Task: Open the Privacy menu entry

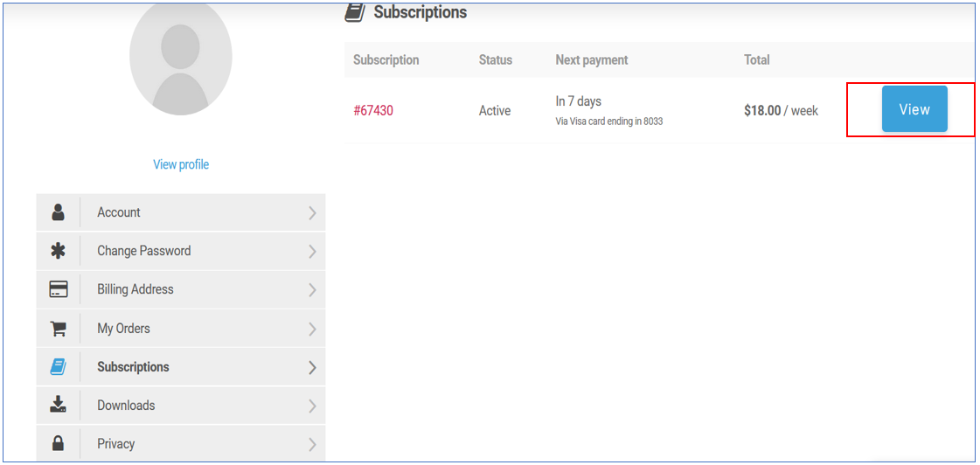Action: tap(115, 444)
